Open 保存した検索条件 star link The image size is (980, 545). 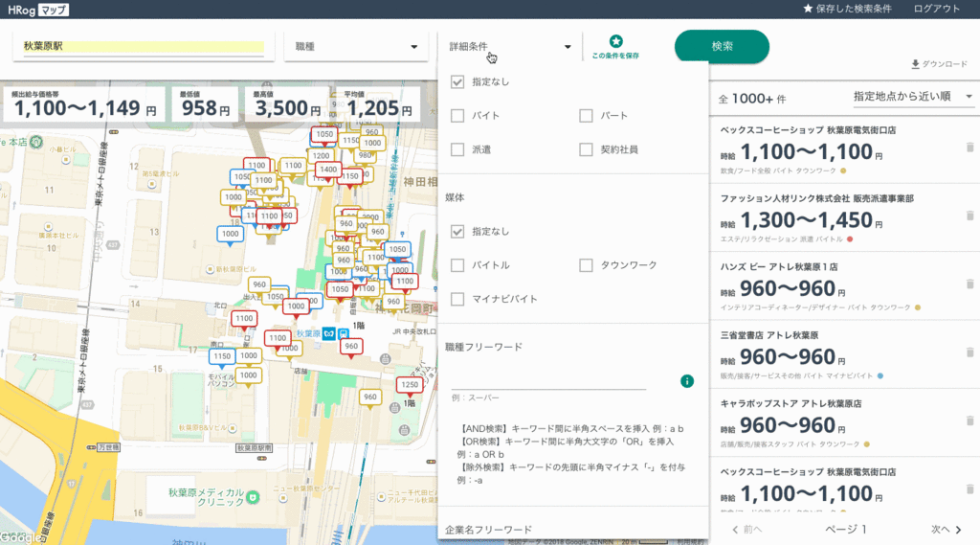click(847, 9)
